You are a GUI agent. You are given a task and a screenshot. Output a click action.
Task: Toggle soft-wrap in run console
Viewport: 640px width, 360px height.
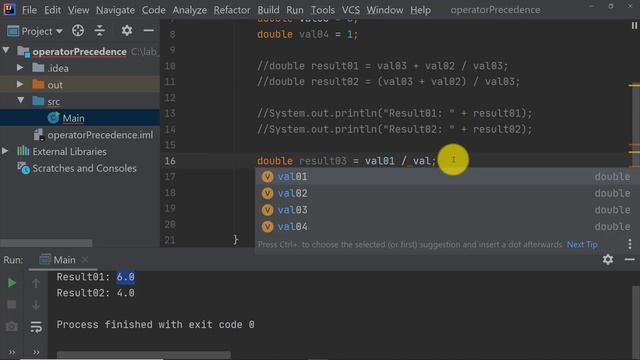[36, 327]
